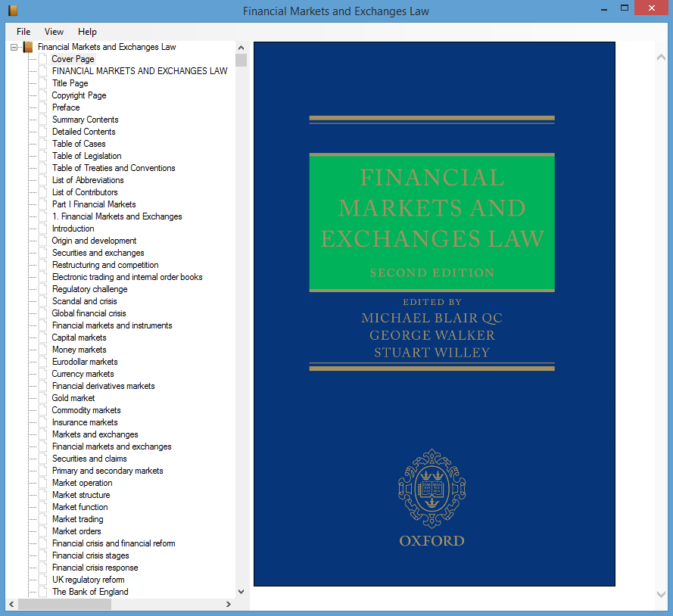Open Financial markets and exchanges lowercase entry
673x616 pixels.
click(111, 446)
